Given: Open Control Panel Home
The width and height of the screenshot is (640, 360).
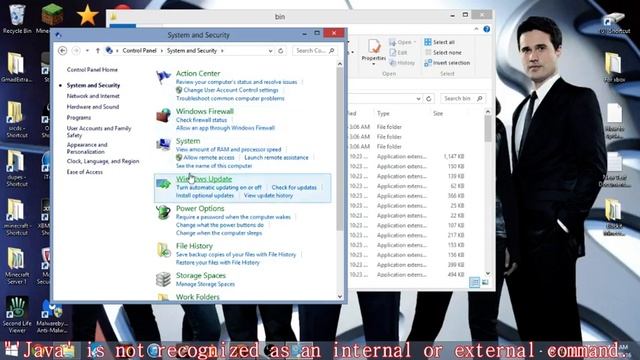Looking at the screenshot, I should pyautogui.click(x=92, y=70).
